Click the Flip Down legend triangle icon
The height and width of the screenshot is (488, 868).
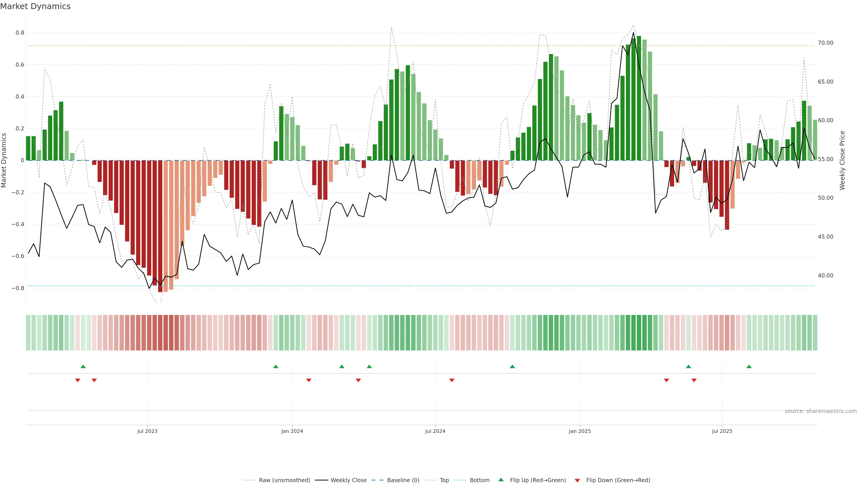pyautogui.click(x=577, y=481)
